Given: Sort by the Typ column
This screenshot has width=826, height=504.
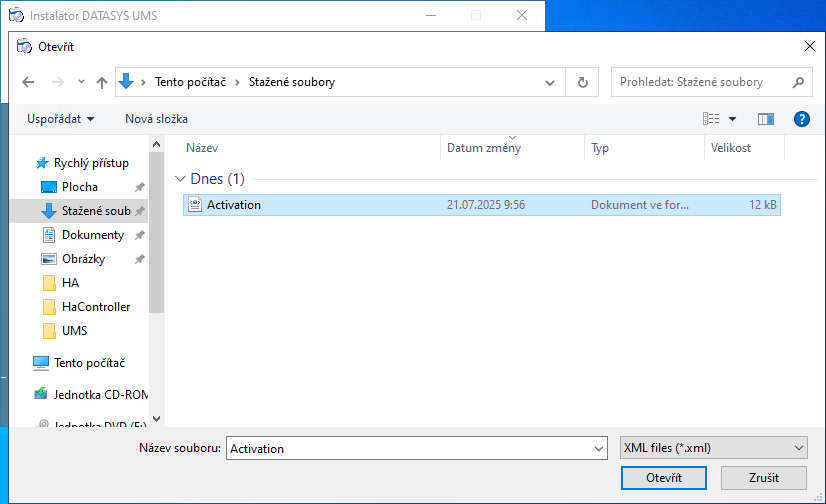Looking at the screenshot, I should click(644, 148).
